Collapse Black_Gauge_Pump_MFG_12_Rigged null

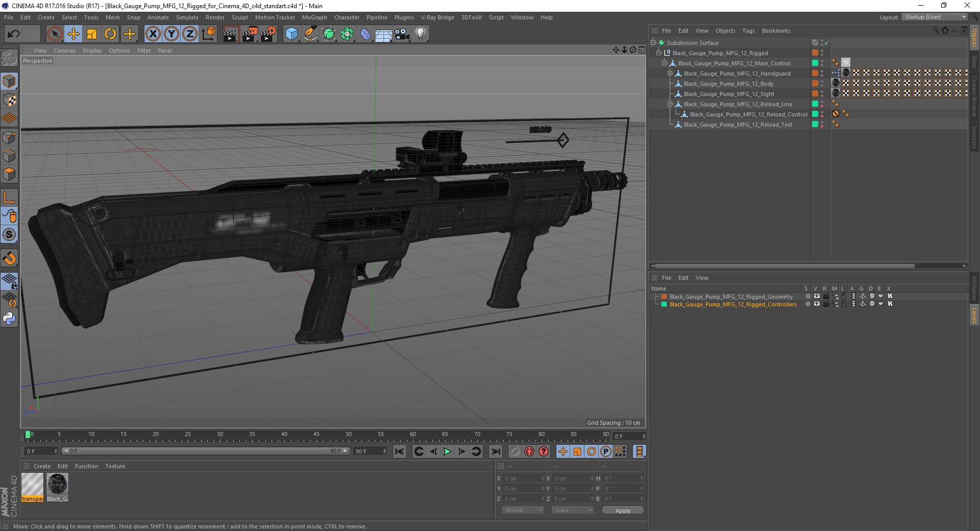tap(658, 53)
